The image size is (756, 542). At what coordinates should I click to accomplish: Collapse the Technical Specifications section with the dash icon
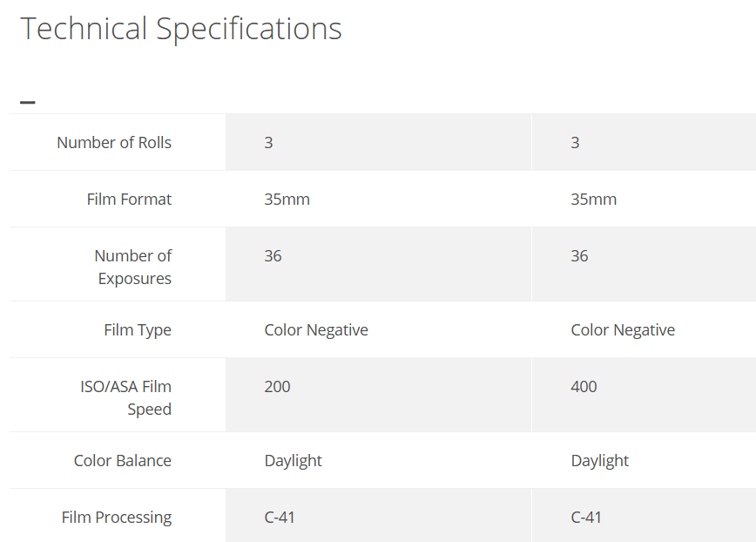pos(28,102)
